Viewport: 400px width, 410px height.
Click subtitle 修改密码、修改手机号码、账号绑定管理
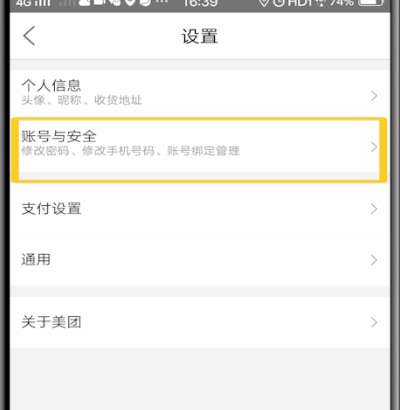tap(130, 151)
